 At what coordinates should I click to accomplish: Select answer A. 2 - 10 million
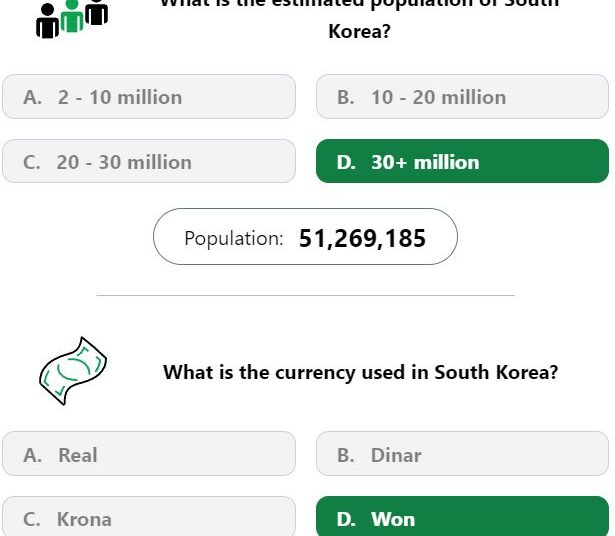point(149,96)
